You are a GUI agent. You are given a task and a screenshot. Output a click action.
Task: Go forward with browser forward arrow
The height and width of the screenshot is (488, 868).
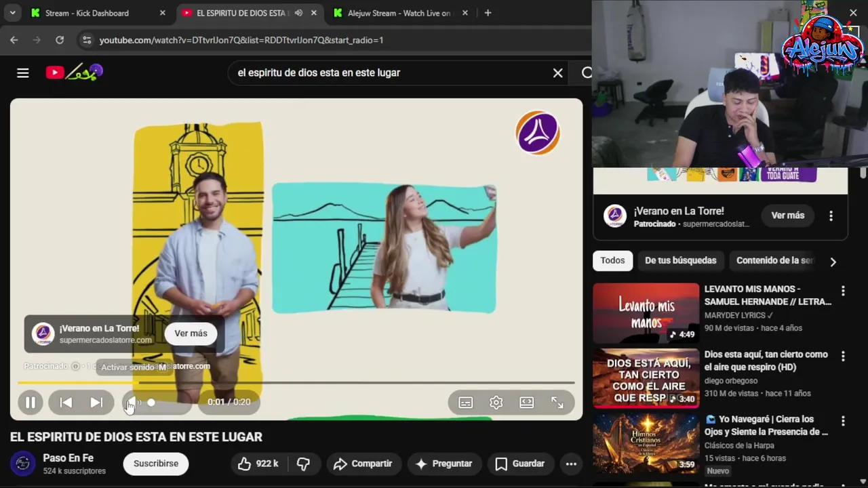(x=37, y=40)
